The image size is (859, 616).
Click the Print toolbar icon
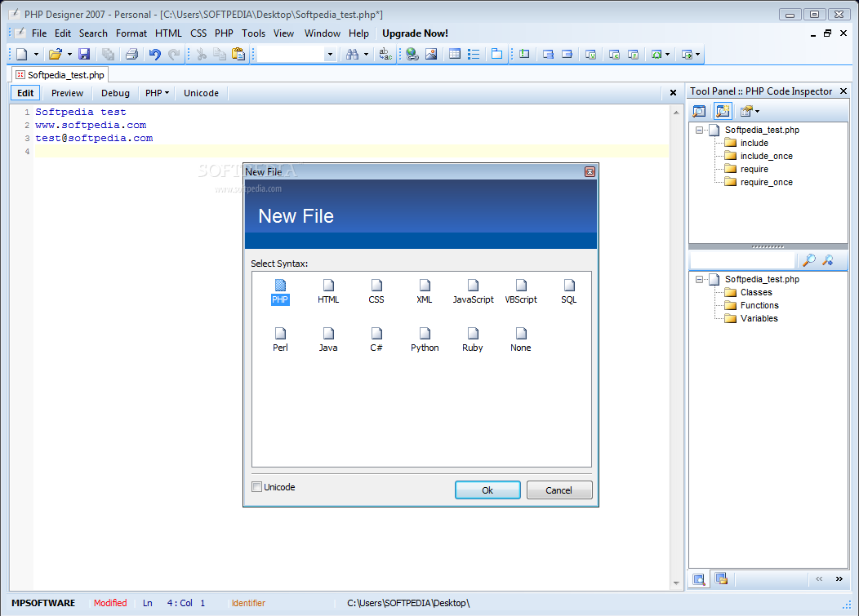[x=131, y=54]
